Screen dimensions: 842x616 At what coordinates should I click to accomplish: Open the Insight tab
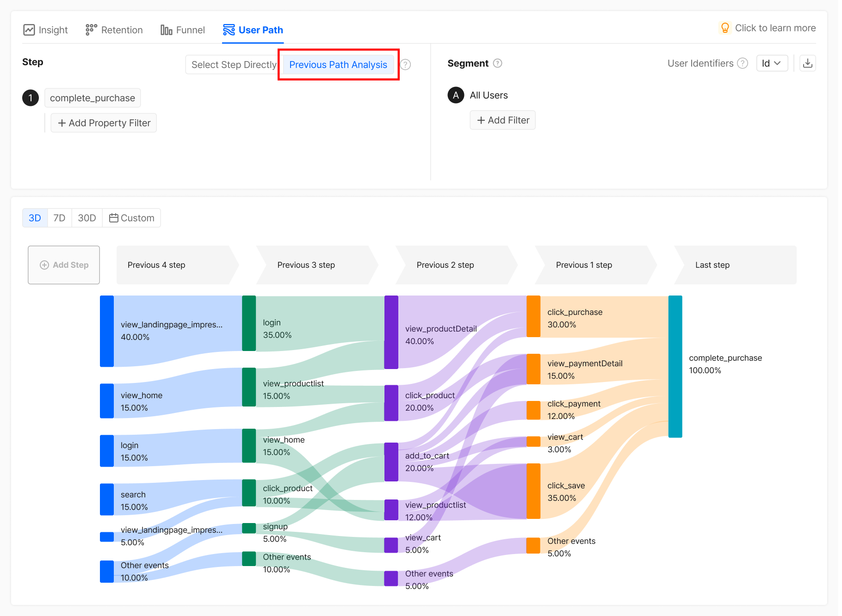(45, 30)
